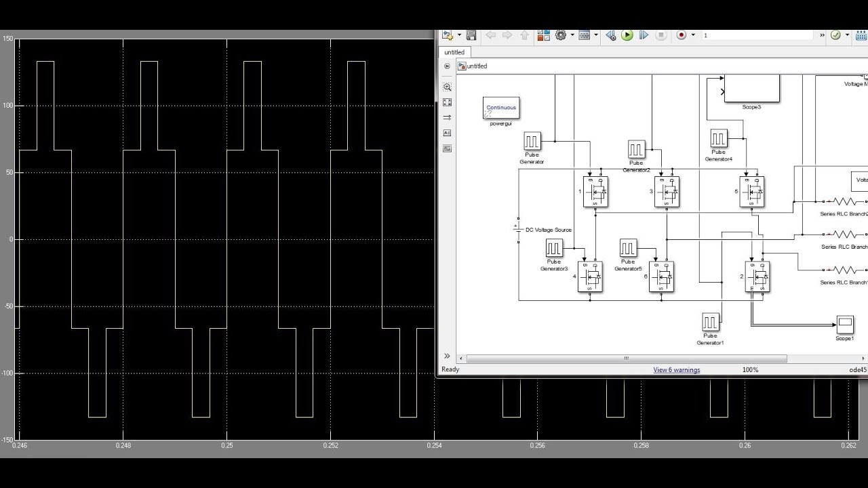Select MOSFET block labeled 6

point(661,277)
